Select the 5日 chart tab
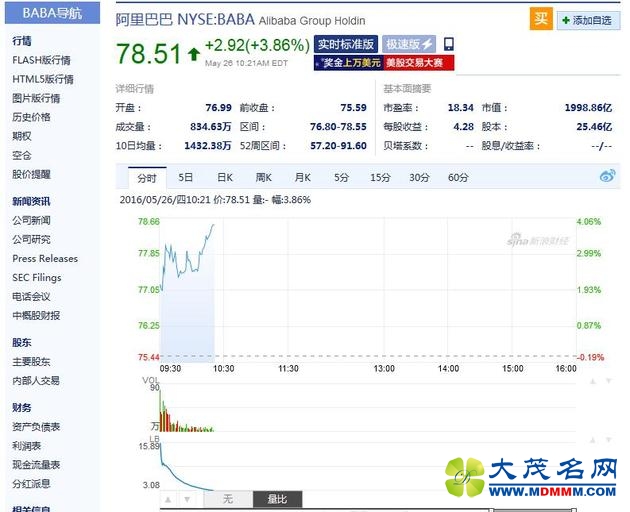 coord(185,177)
